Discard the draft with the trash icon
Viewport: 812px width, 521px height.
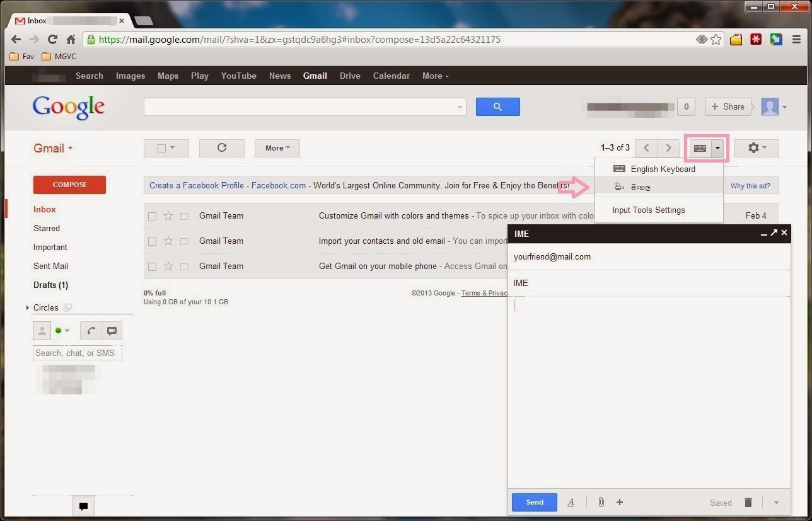pos(748,502)
